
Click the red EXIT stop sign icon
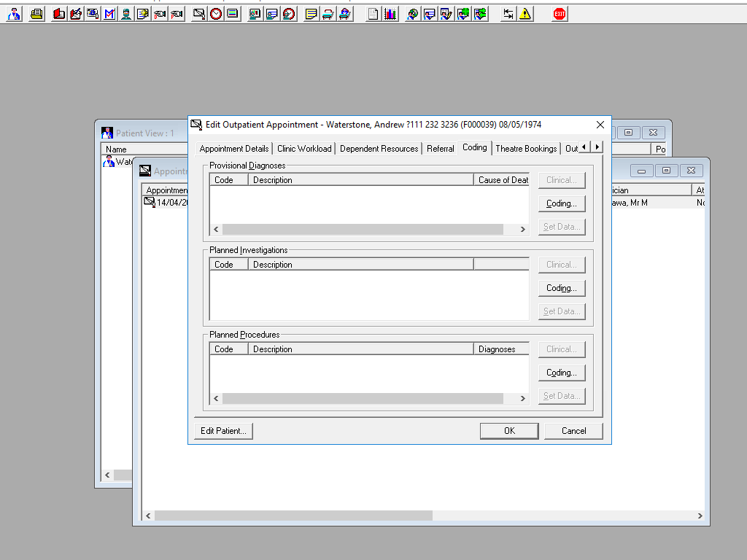[x=560, y=14]
